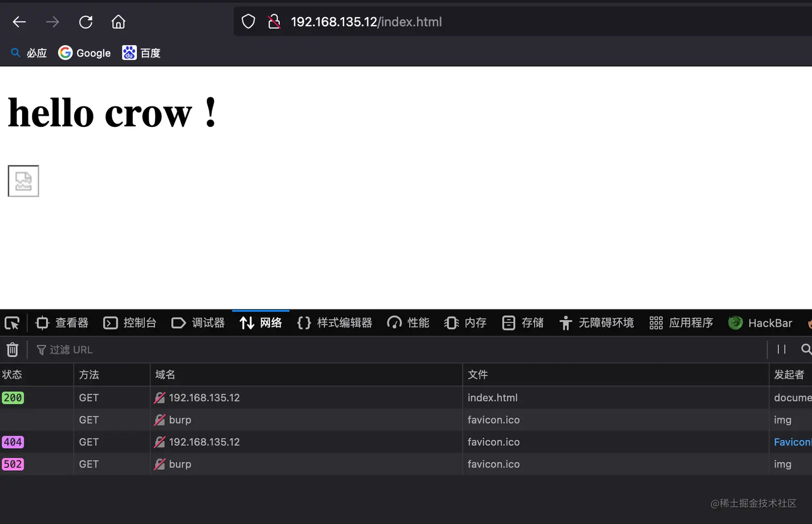Select favicon.ico in the 502 request row
The width and height of the screenshot is (812, 524).
coord(494,464)
